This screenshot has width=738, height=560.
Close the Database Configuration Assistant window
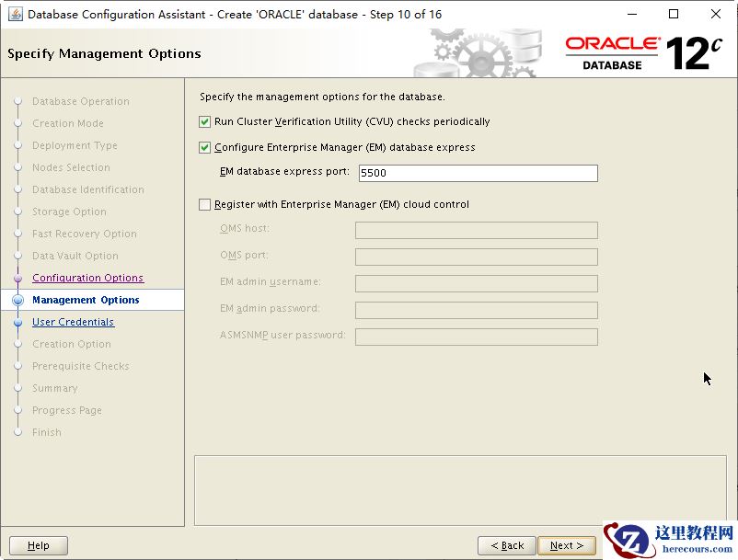pyautogui.click(x=715, y=14)
